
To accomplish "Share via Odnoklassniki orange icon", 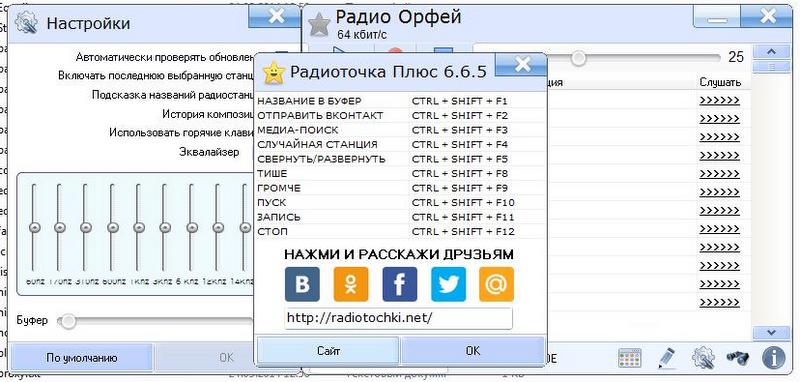I will [351, 284].
